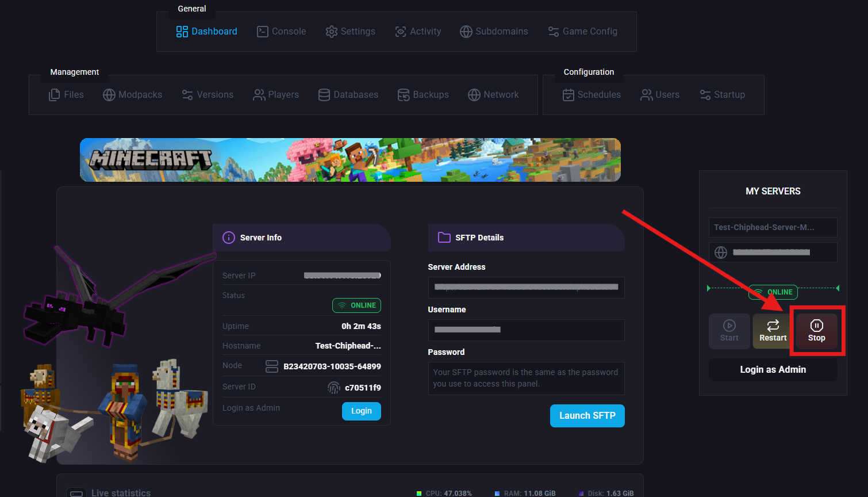Open the Users tab
Screen dimensions: 868x497
coord(660,95)
